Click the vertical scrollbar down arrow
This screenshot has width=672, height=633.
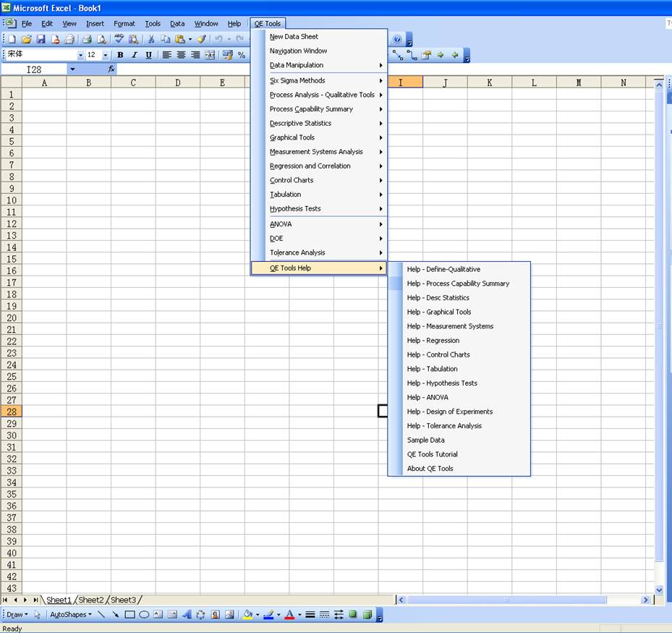click(659, 590)
